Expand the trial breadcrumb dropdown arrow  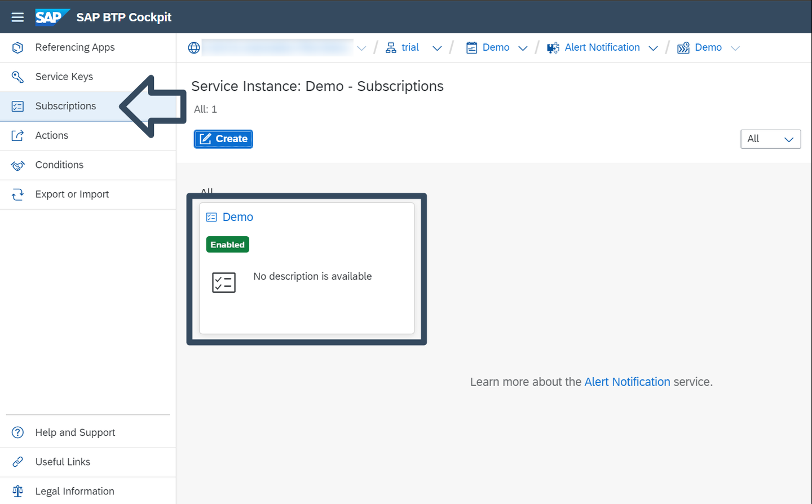(x=437, y=48)
